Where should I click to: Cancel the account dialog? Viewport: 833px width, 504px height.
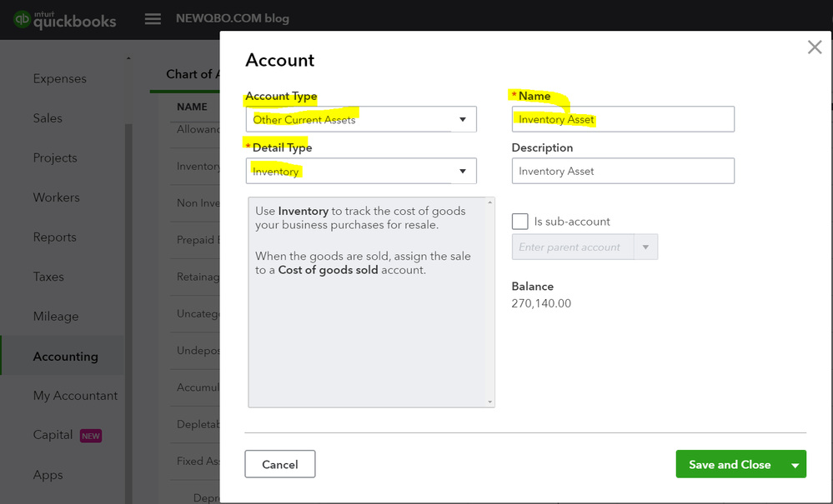(x=279, y=465)
